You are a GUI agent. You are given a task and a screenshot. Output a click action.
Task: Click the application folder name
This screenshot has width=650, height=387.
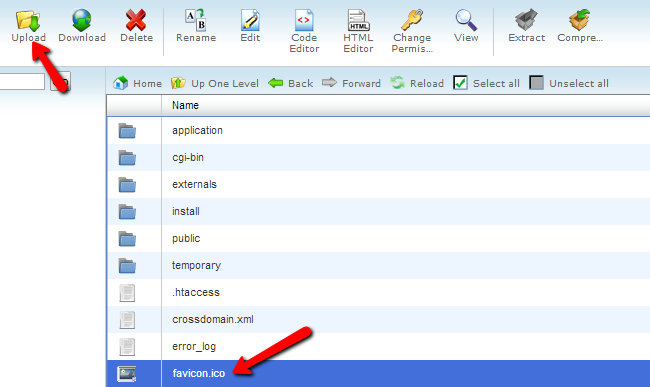click(x=197, y=131)
